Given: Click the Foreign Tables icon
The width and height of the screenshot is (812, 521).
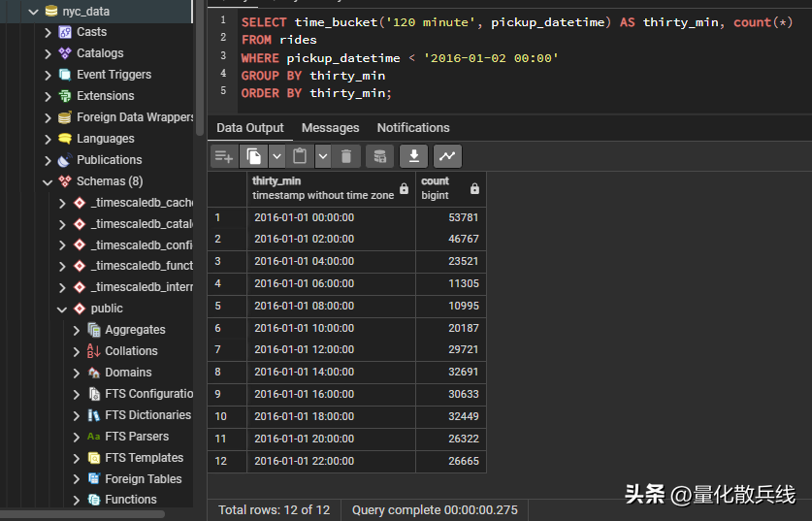Looking at the screenshot, I should tap(94, 479).
